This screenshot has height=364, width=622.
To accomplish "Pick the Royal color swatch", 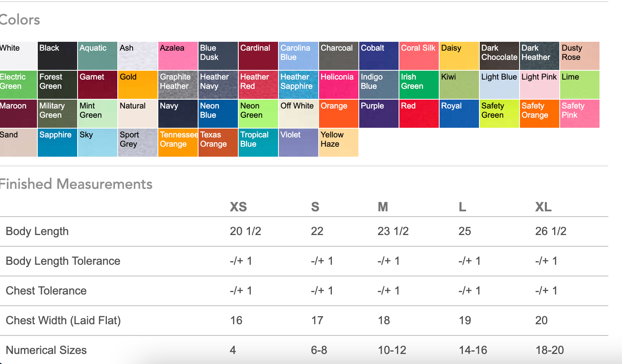I will click(459, 114).
